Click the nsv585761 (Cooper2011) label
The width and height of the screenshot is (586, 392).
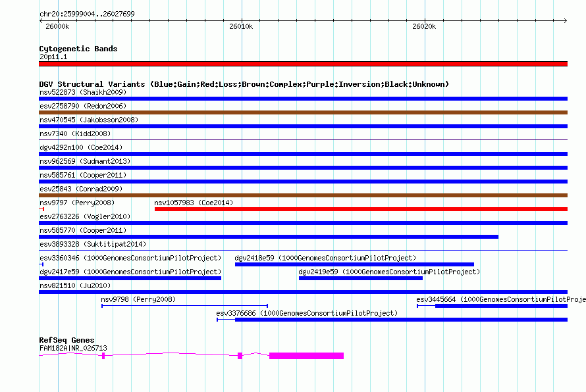coord(83,175)
